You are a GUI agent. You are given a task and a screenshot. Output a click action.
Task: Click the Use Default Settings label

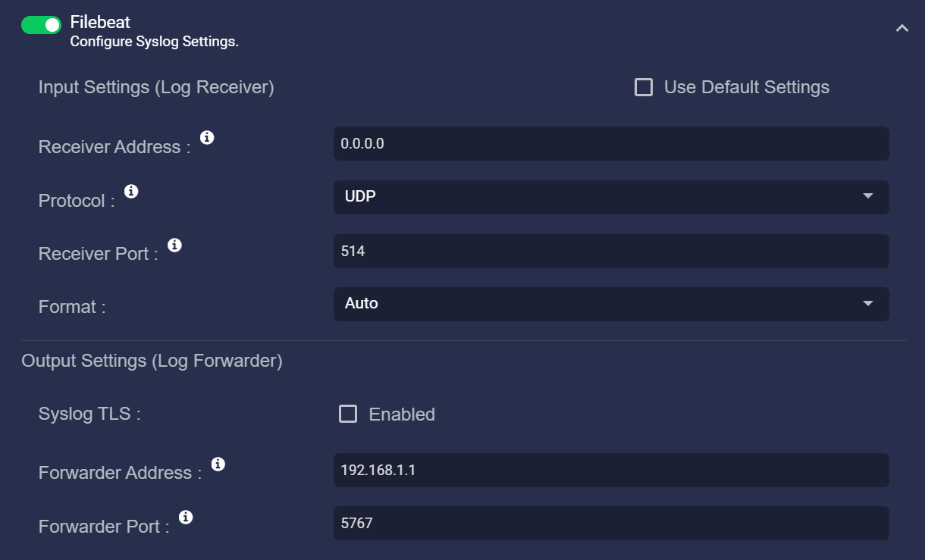click(747, 87)
